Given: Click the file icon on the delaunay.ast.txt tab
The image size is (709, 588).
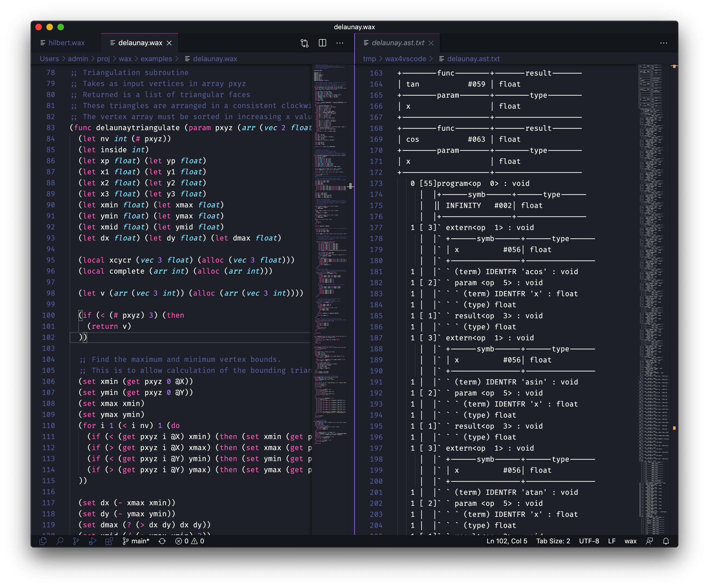Looking at the screenshot, I should pyautogui.click(x=366, y=43).
